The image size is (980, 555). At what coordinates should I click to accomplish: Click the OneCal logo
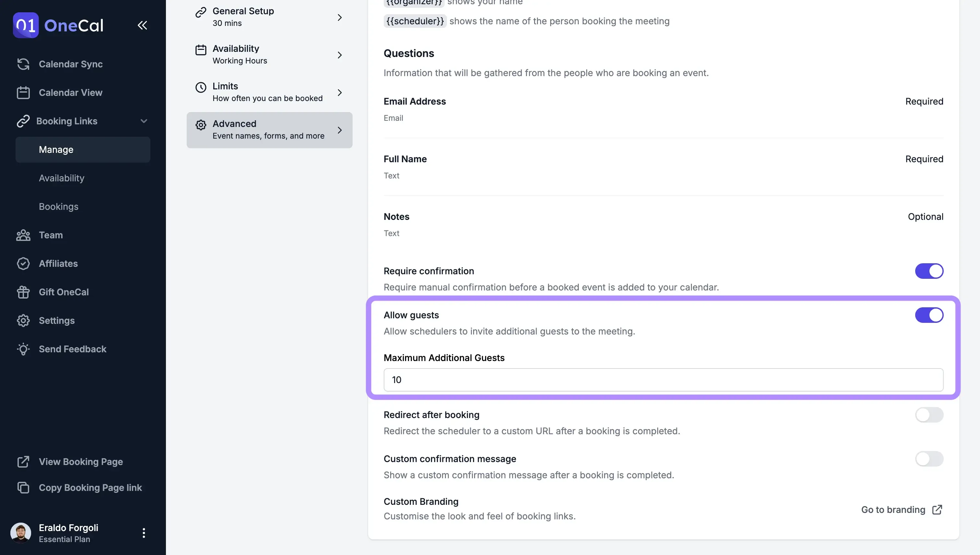coord(58,25)
